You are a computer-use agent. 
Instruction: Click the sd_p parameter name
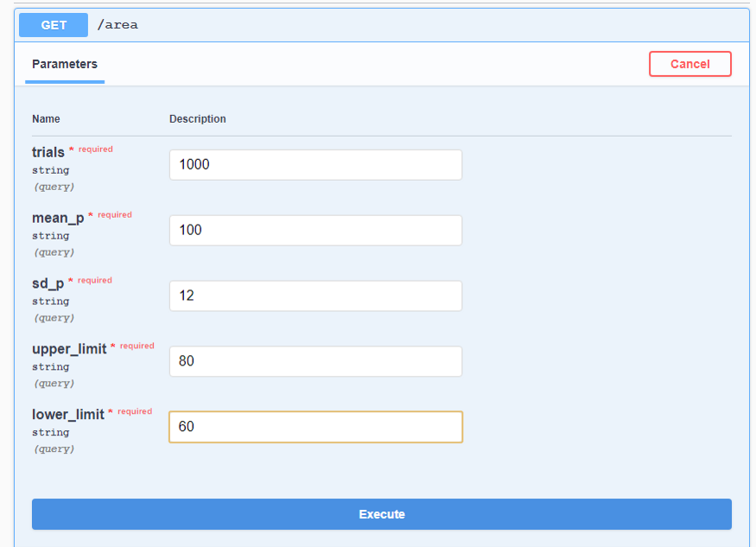[48, 283]
